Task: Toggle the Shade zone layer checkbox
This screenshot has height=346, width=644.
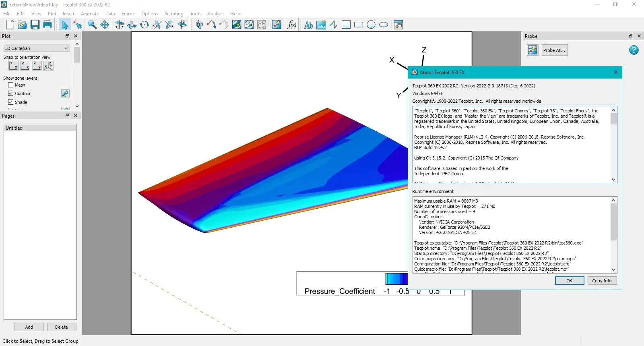Action: 11,102
